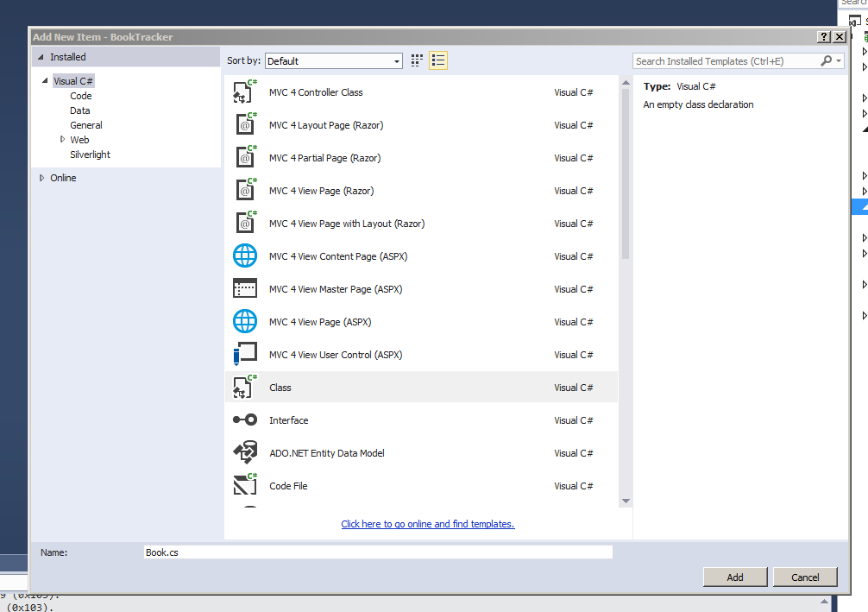Collapse the Visual C# tree node
Viewport: 868px width, 612px height.
click(x=45, y=81)
